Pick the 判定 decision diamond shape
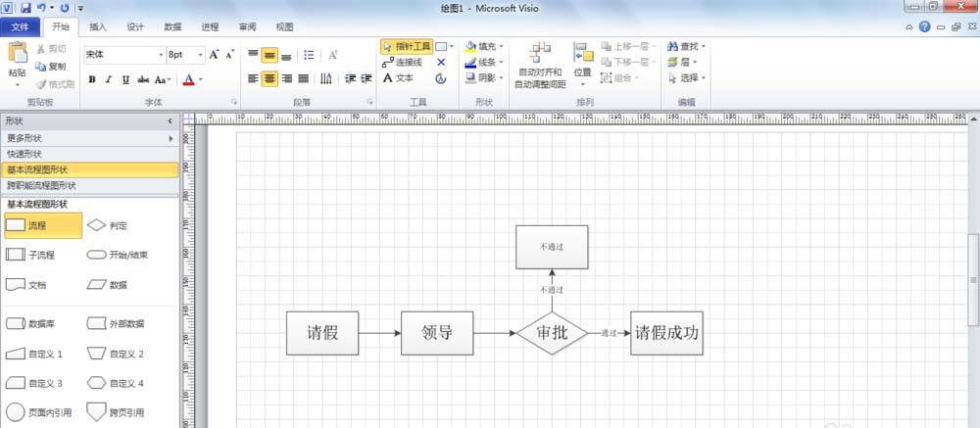 point(107,225)
